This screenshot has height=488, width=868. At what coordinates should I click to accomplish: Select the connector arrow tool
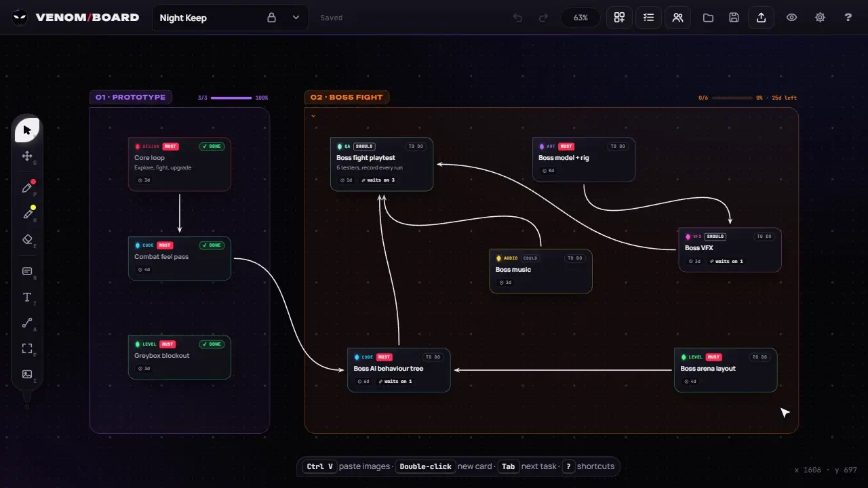(x=27, y=323)
